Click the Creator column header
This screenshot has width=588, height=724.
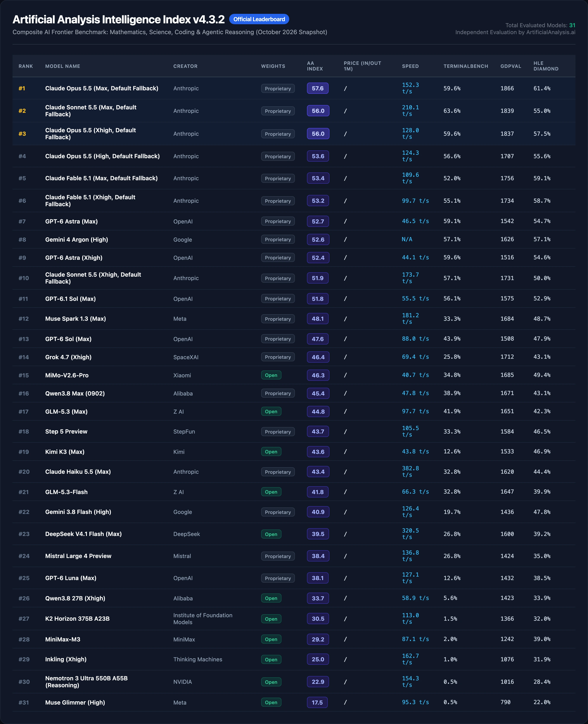(x=185, y=66)
